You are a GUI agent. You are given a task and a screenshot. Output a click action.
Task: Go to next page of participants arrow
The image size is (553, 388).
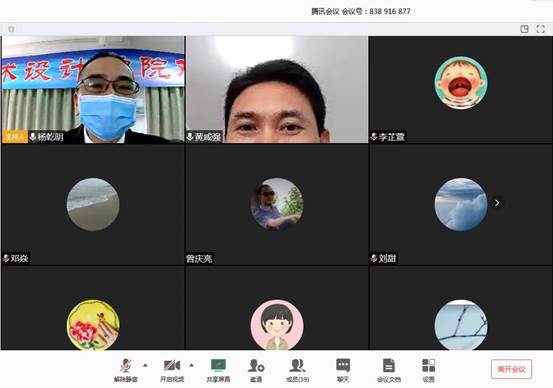click(497, 203)
